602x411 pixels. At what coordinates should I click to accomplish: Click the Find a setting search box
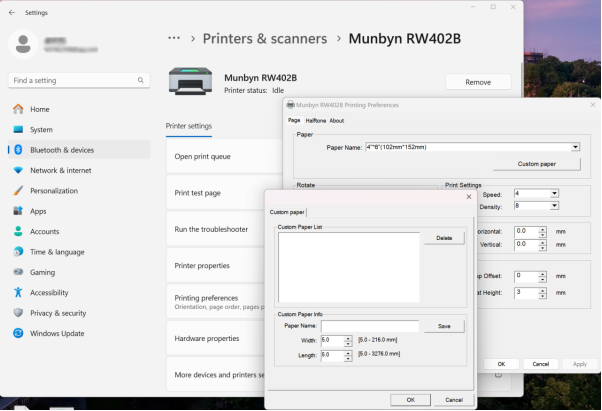(x=79, y=81)
